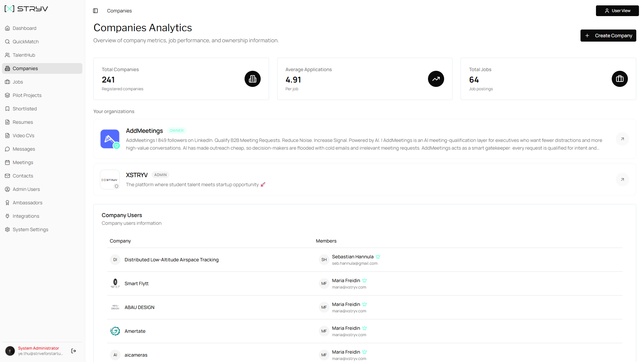Click the XSTRYV organization logo thumbnail
644x362 pixels.
click(110, 179)
